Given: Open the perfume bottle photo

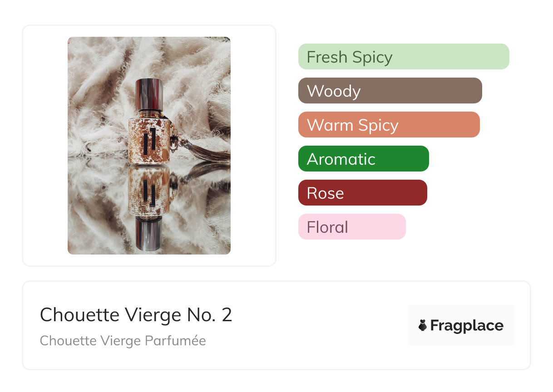Looking at the screenshot, I should [x=149, y=145].
